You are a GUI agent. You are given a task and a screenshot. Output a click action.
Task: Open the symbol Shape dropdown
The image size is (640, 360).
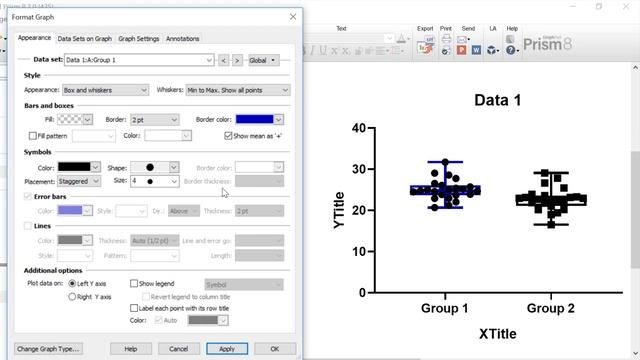[155, 167]
